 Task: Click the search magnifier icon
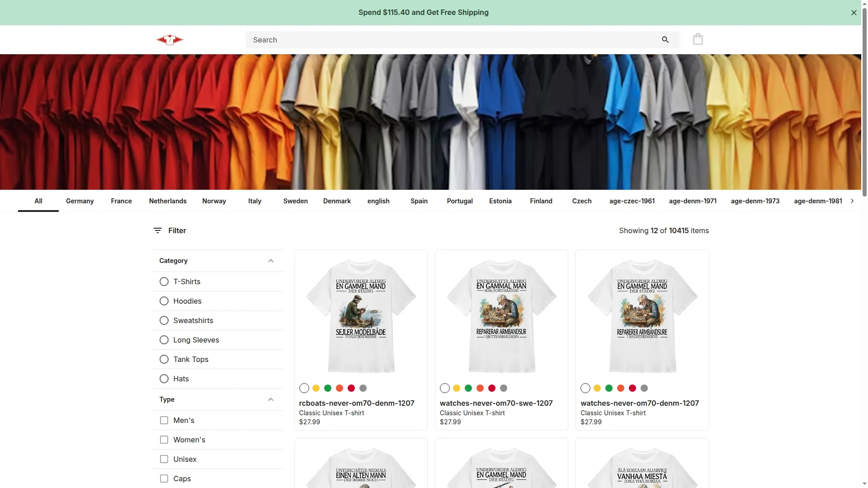[x=665, y=40]
